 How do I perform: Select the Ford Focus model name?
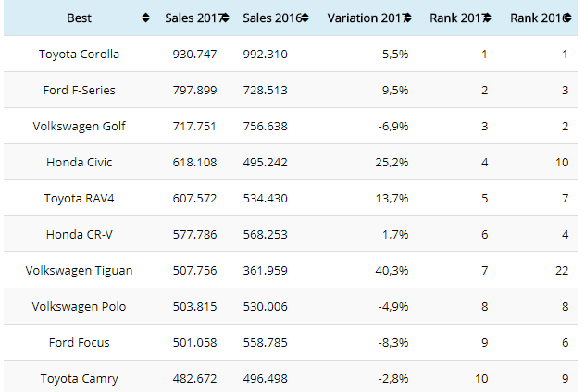pyautogui.click(x=79, y=342)
